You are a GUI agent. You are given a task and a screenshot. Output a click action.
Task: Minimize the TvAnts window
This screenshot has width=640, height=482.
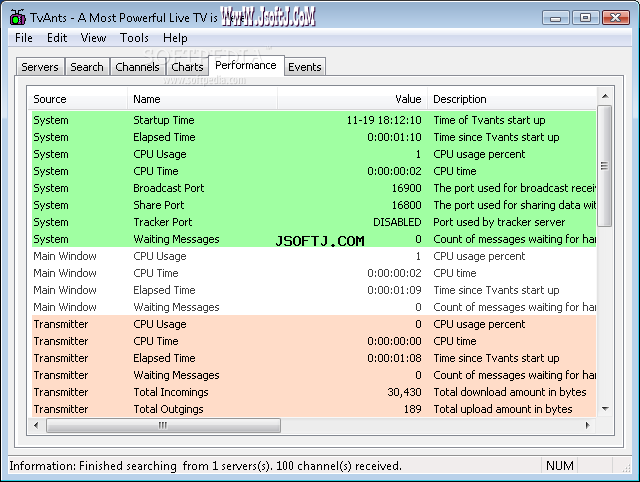coord(556,18)
